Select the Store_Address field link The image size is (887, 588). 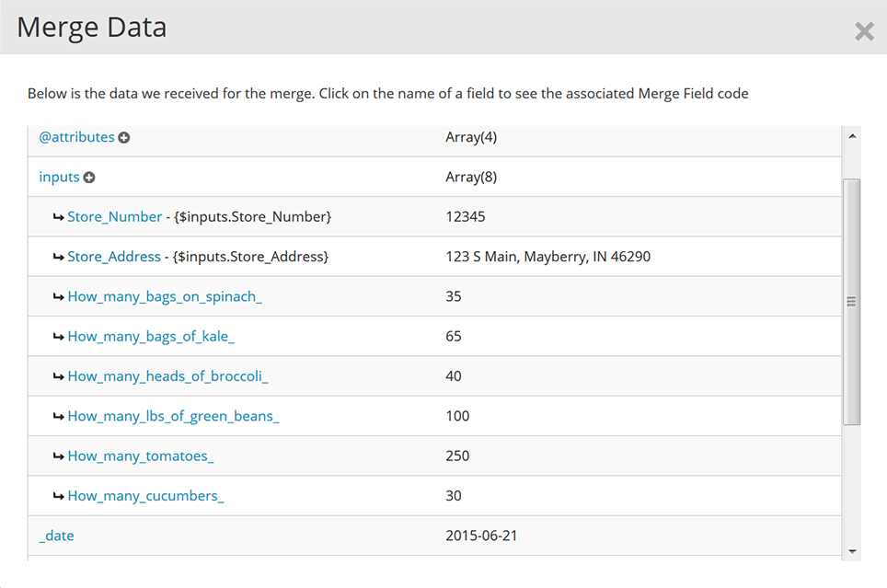(114, 257)
